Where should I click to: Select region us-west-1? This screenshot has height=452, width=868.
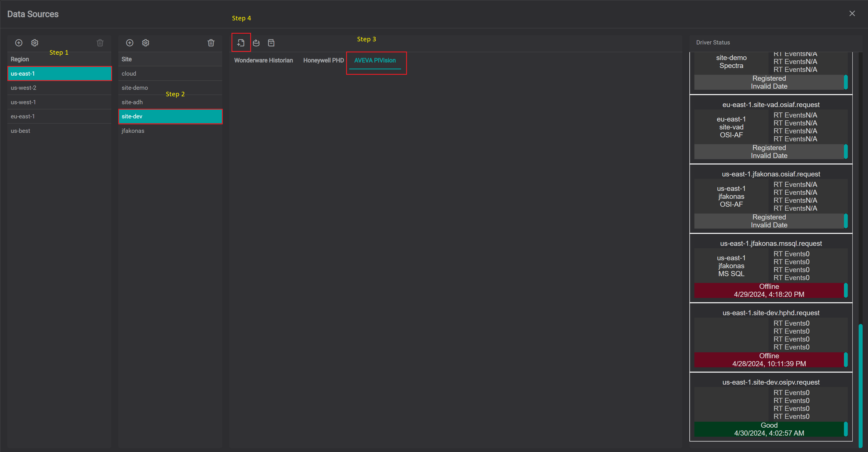tap(59, 102)
